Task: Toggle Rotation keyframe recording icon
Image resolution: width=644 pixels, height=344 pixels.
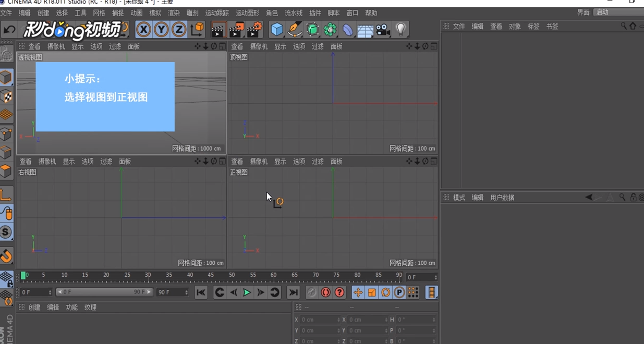Action: (385, 292)
